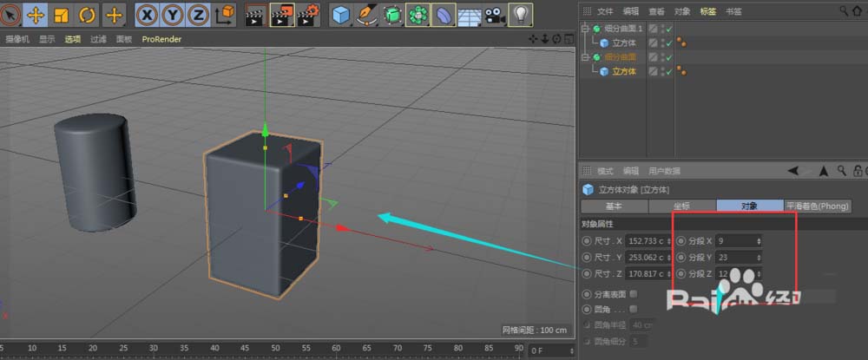Toggle the Z axis lock
The width and height of the screenshot is (868, 360).
(199, 15)
